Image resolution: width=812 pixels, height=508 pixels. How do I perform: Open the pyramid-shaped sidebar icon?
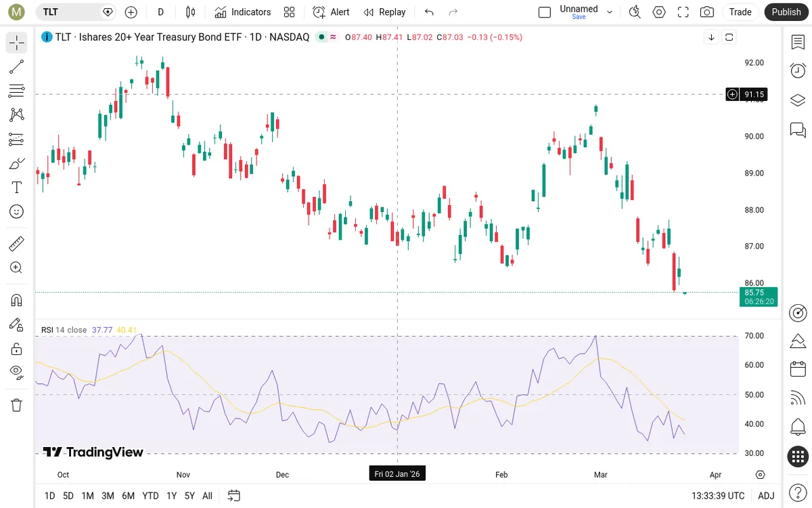pyautogui.click(x=798, y=340)
